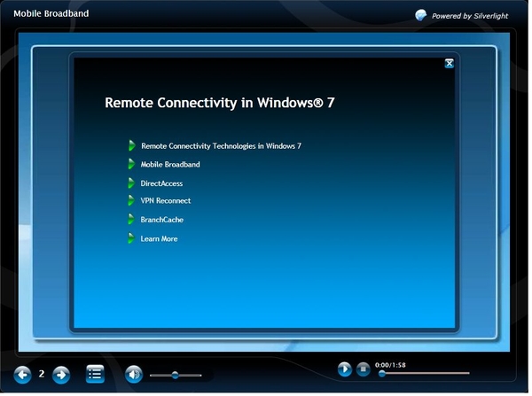
Task: Close the slide with the X button
Action: [x=450, y=63]
